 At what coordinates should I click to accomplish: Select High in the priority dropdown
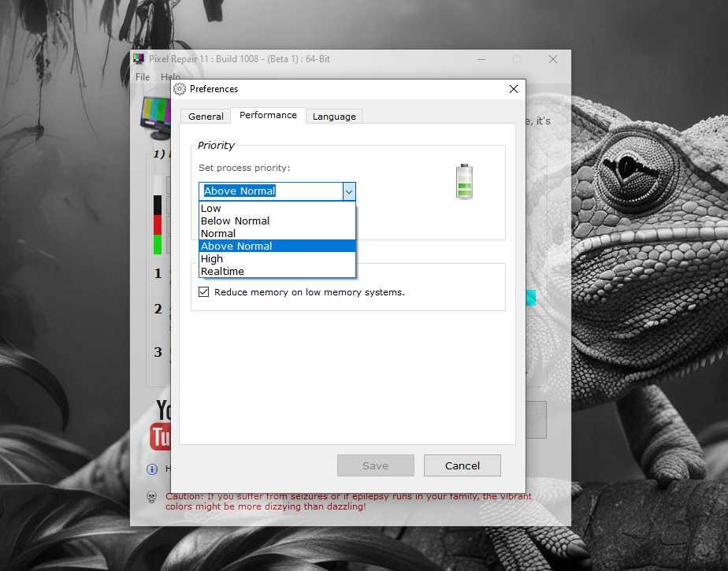click(212, 259)
